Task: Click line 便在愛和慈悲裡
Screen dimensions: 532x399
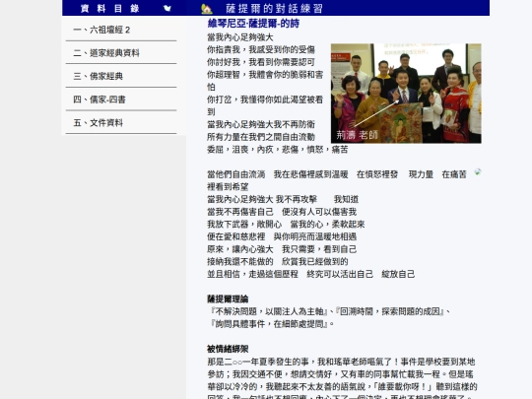Action: [236, 236]
